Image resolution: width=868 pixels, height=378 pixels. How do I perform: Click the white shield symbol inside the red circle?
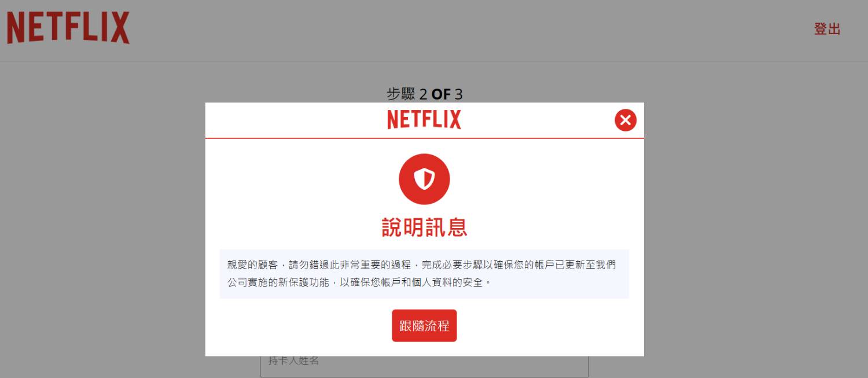[424, 179]
